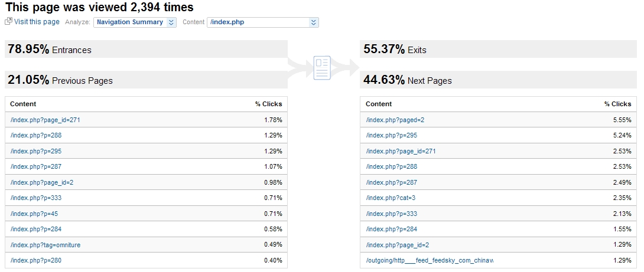Click the 55.37% Exits summary bar
The image size is (644, 272).
498,50
